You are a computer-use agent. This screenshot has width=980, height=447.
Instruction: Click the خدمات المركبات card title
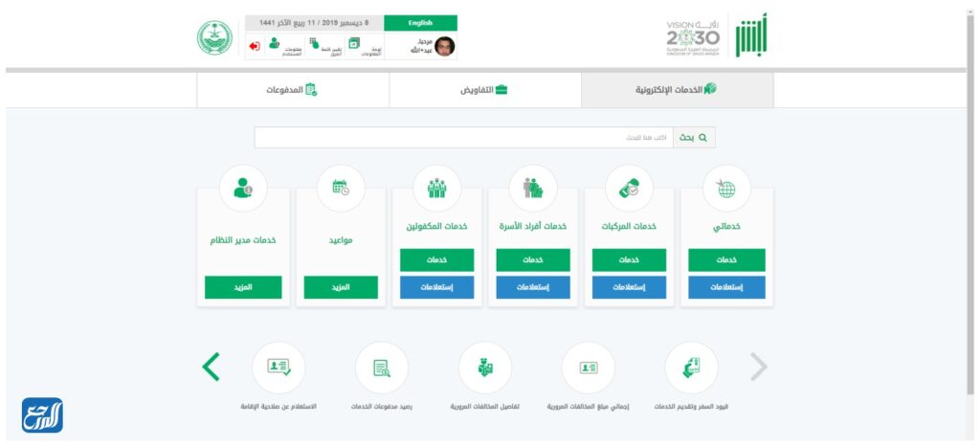click(630, 226)
